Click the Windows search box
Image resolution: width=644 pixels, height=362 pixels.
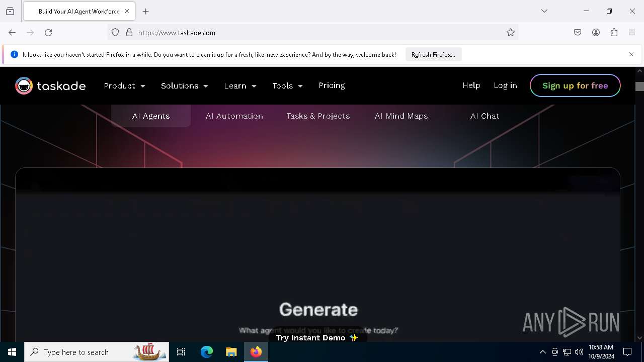point(96,352)
